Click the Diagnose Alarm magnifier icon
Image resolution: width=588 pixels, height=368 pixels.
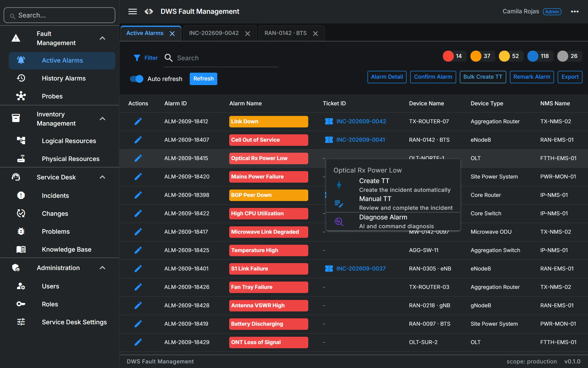[x=339, y=222]
